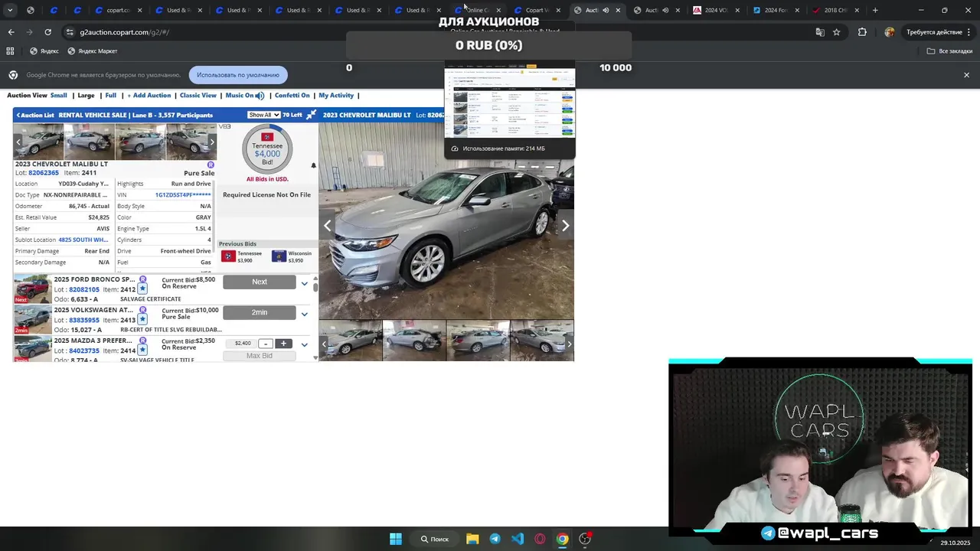The height and width of the screenshot is (551, 980).
Task: Open lot number 82062365 link
Action: click(44, 173)
